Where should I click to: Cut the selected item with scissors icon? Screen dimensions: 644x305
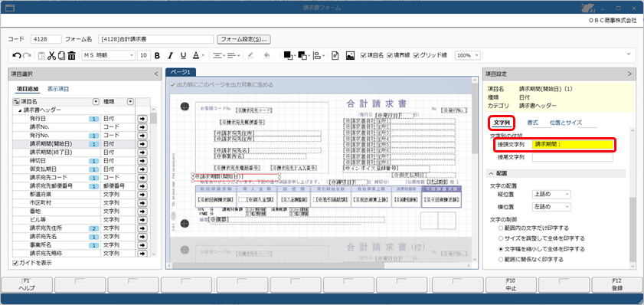click(x=51, y=55)
